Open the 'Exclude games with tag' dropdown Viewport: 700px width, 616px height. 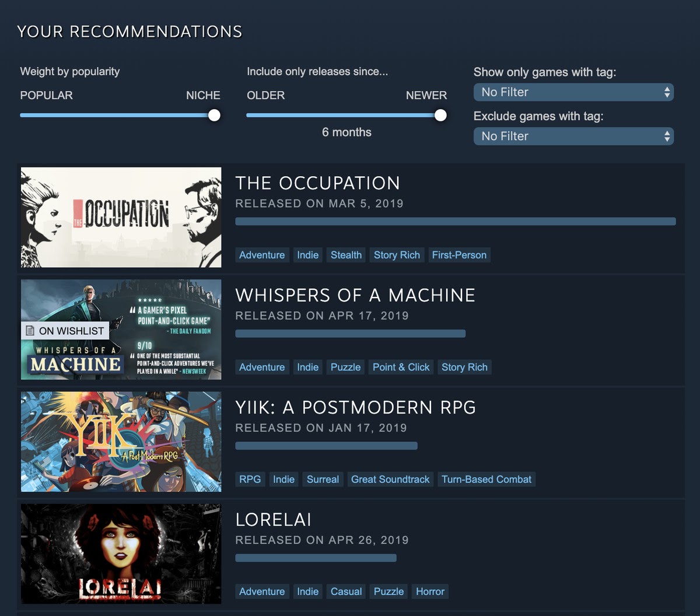point(573,136)
